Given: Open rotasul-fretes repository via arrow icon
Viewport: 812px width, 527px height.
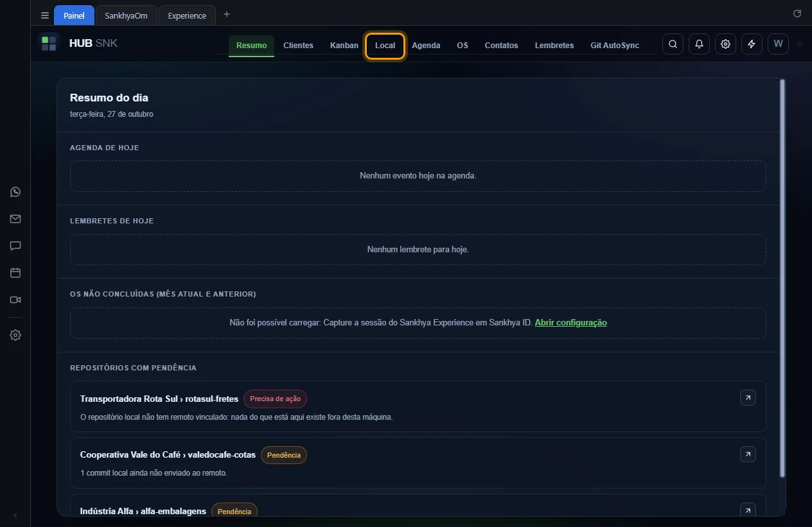Looking at the screenshot, I should tap(748, 398).
